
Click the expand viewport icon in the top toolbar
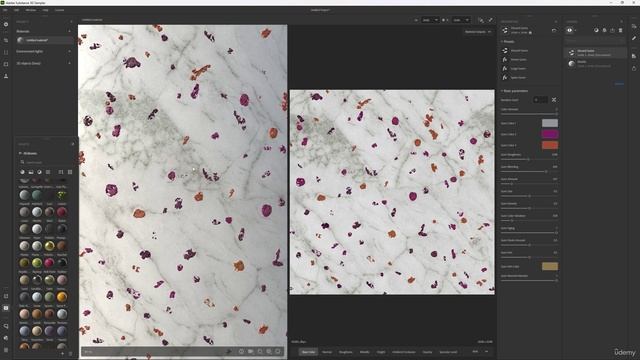[490, 20]
